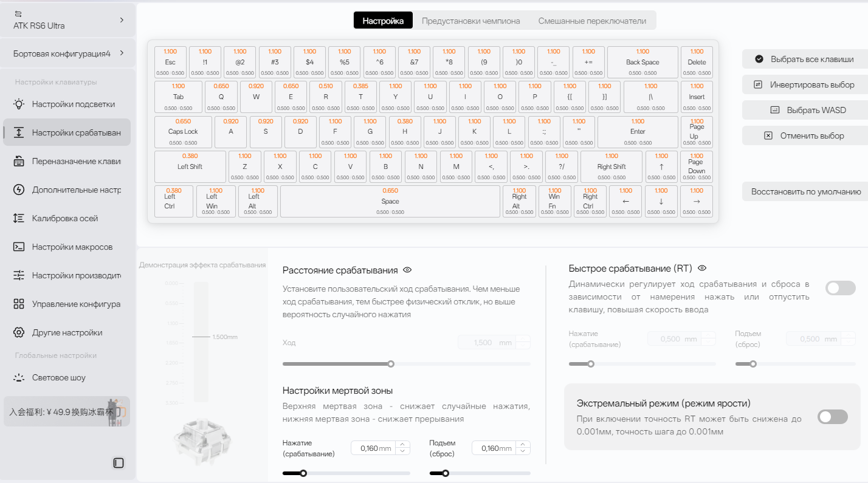Click the key remapping keyboard icon

[x=19, y=161]
